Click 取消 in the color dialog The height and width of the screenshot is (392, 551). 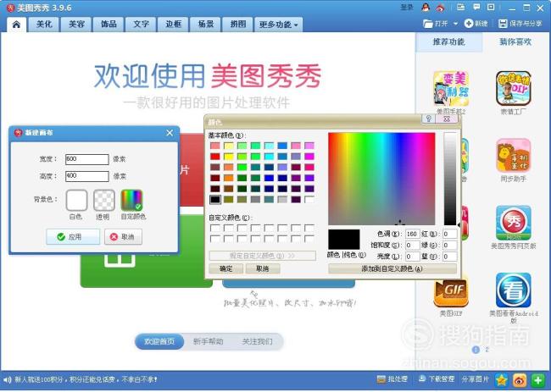263,269
